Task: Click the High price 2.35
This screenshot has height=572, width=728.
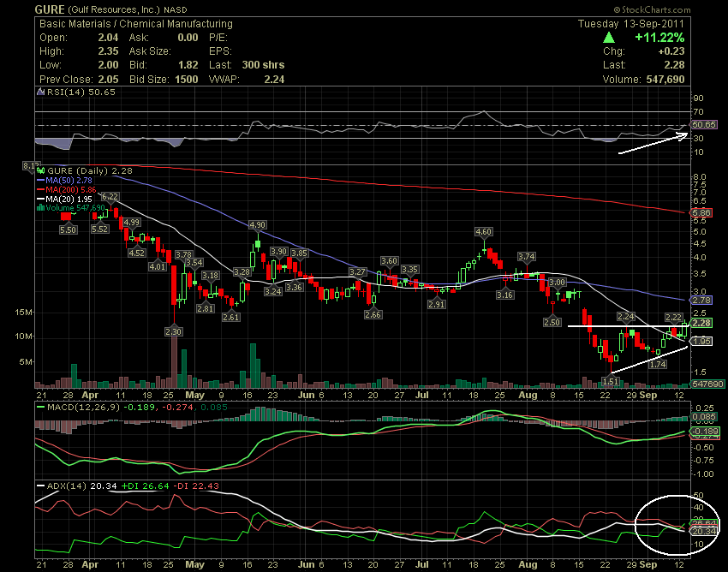Action: (x=108, y=51)
